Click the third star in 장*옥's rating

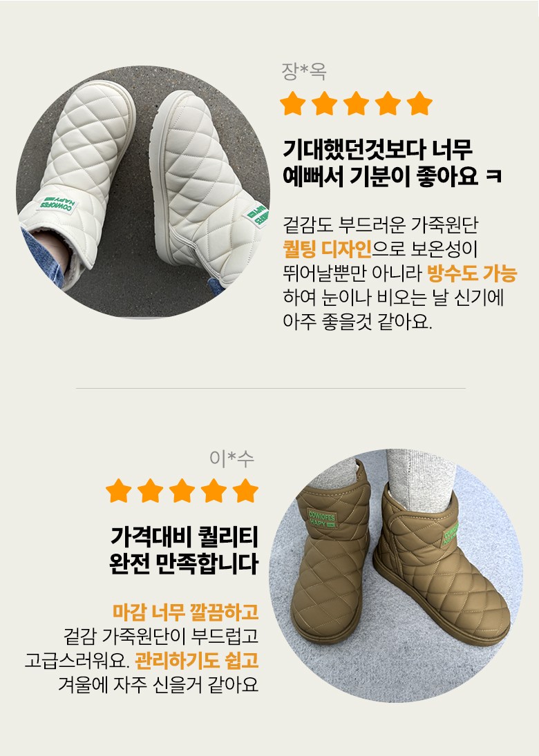[356, 104]
